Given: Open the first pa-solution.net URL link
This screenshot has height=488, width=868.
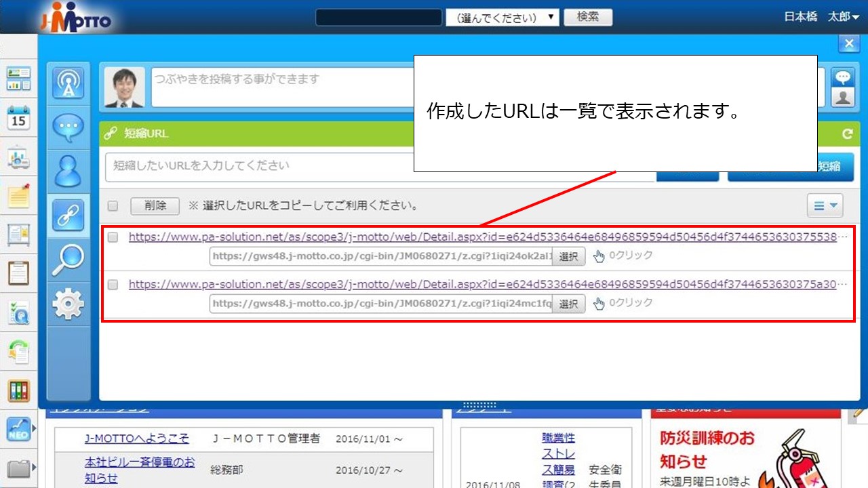Looking at the screenshot, I should (x=481, y=237).
